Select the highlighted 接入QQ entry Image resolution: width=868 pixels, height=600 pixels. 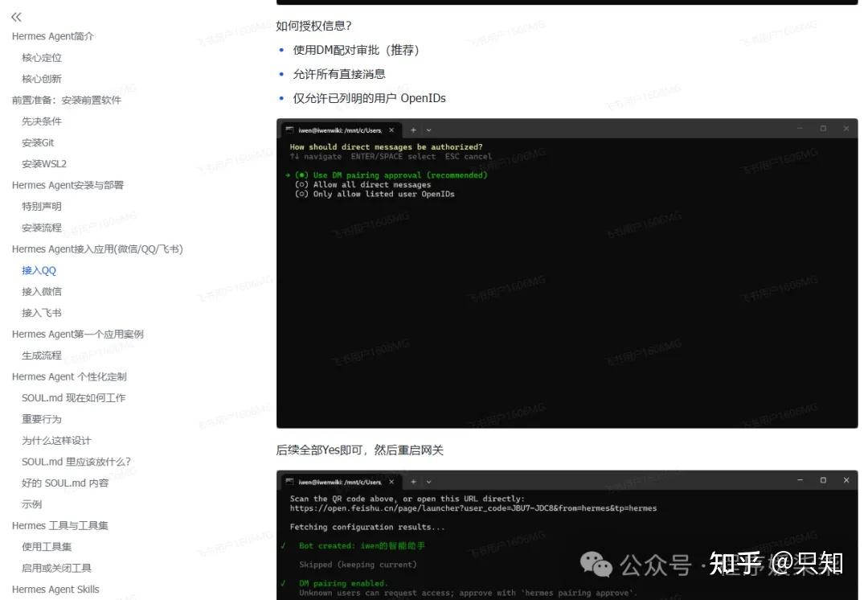[x=39, y=270]
